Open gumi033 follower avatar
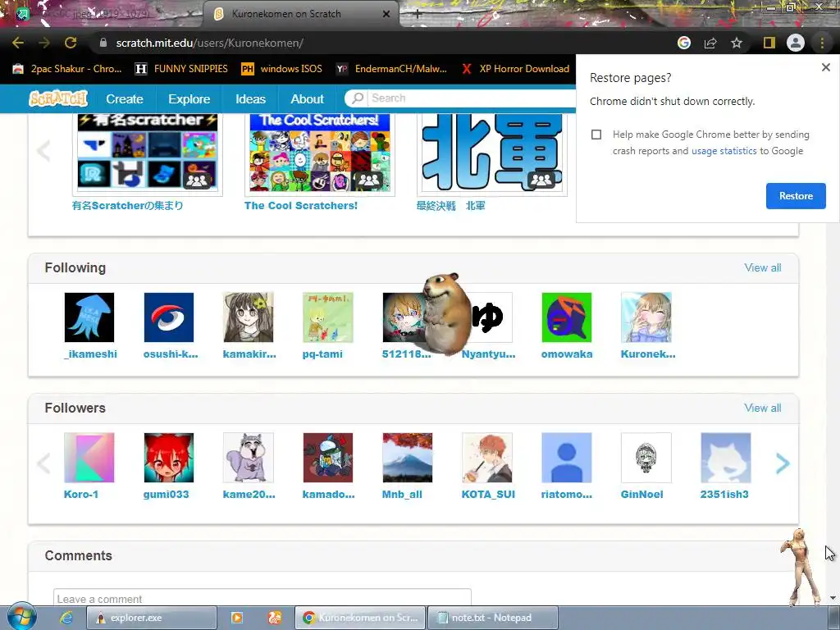The height and width of the screenshot is (630, 840). tap(169, 458)
